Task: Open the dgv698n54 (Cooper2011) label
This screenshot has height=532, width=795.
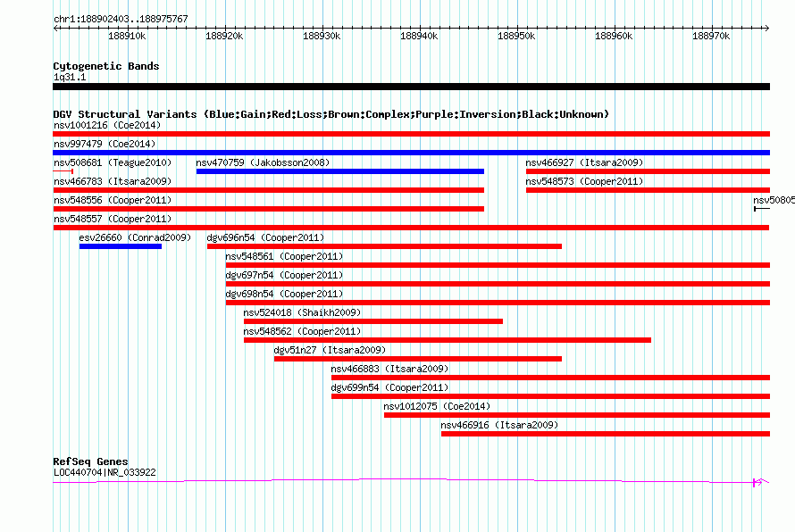Action: [284, 294]
